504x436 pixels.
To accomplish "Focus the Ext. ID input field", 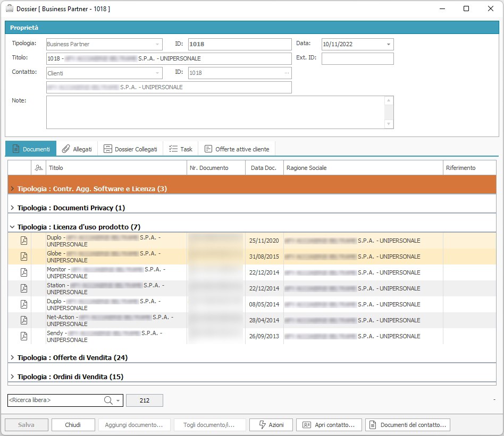I will tap(358, 59).
